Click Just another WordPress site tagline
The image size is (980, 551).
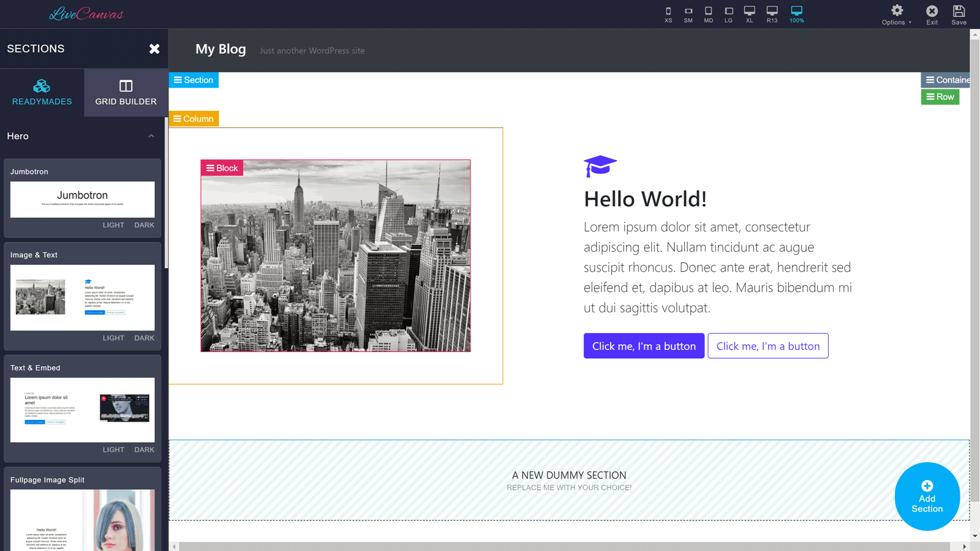[312, 51]
